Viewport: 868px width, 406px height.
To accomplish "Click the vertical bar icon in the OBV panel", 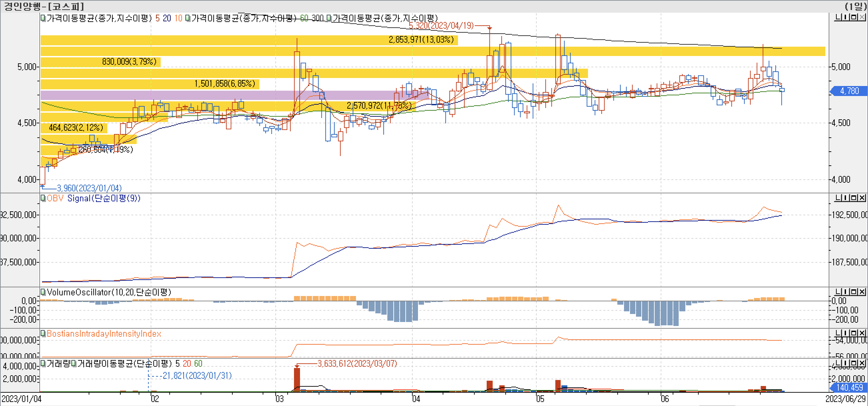I will coord(846,198).
